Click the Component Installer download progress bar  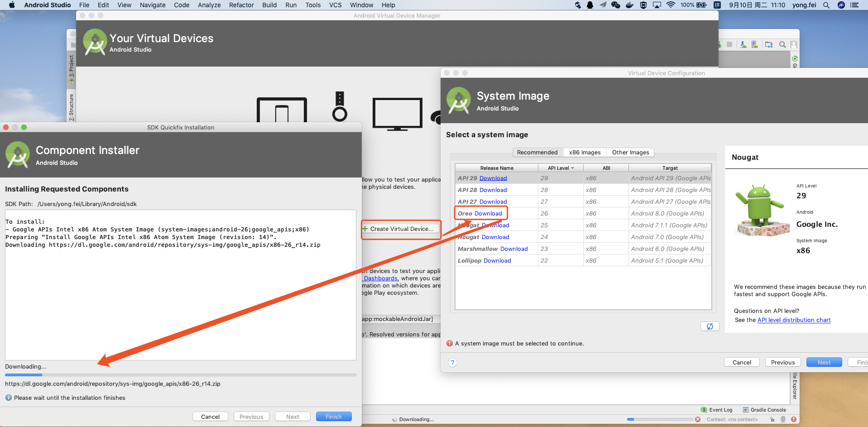(x=181, y=375)
